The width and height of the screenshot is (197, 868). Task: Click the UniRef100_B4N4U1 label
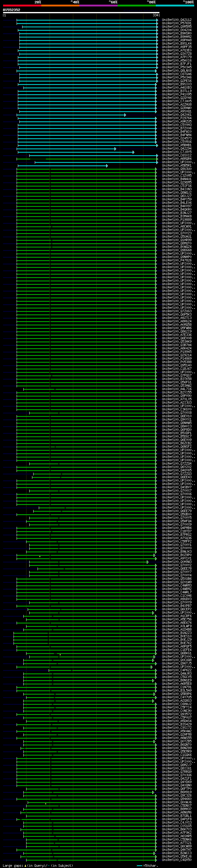[x=176, y=179]
